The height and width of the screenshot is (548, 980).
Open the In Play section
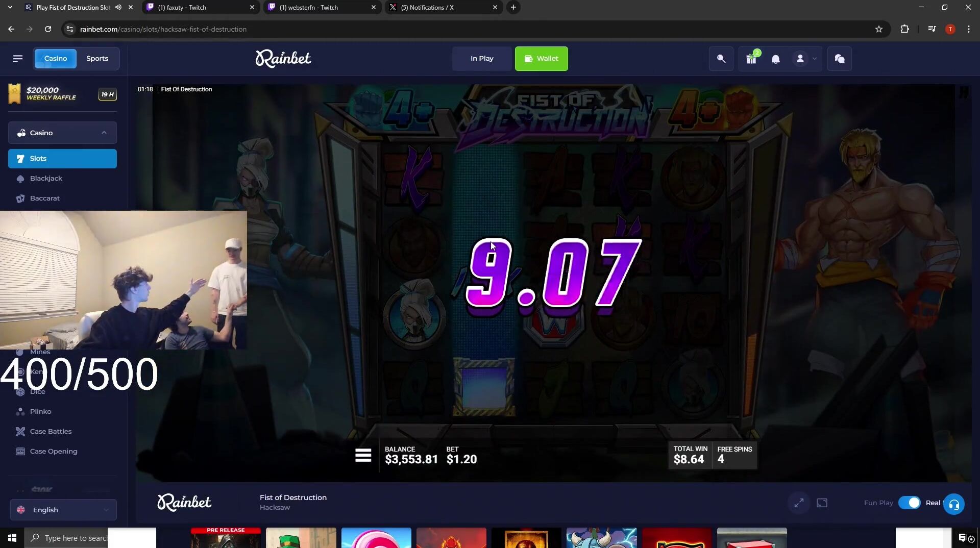click(482, 59)
